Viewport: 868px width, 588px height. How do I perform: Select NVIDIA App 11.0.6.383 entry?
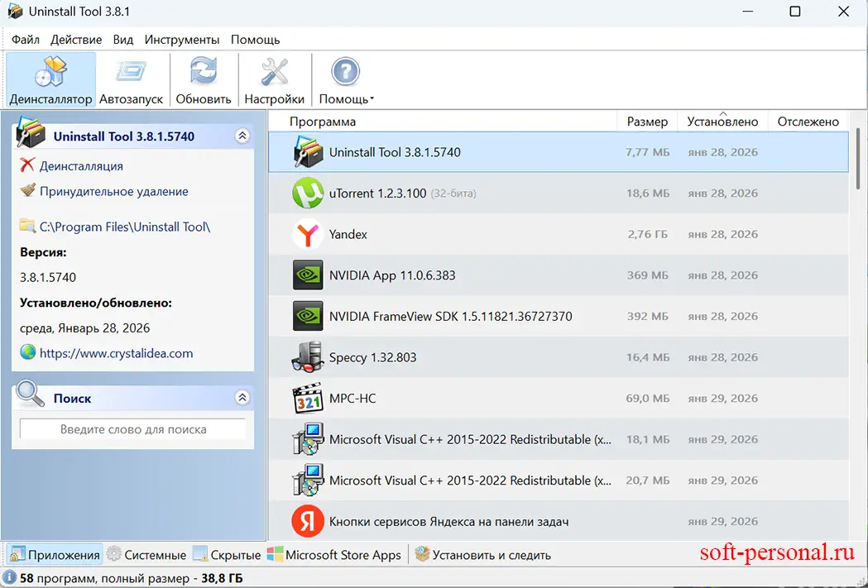coord(392,275)
